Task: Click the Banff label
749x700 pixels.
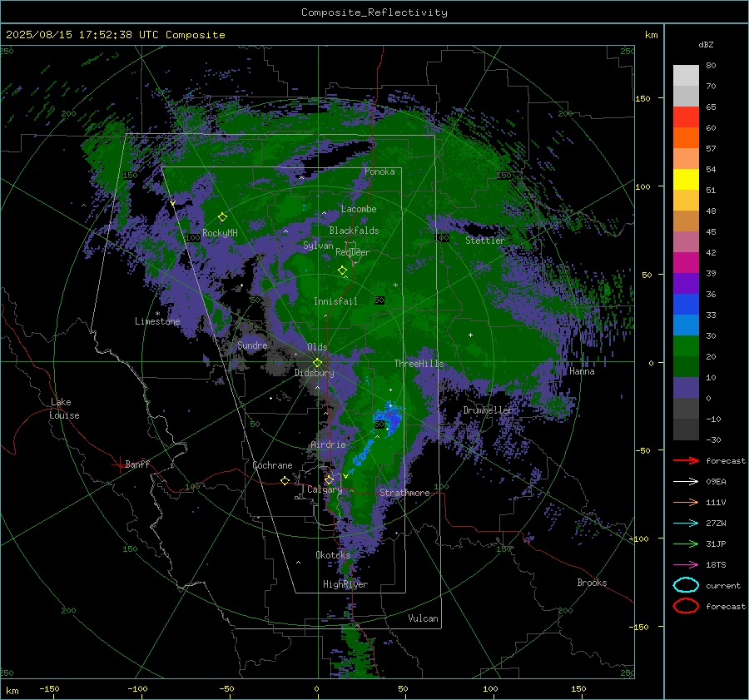Action: coord(137,464)
